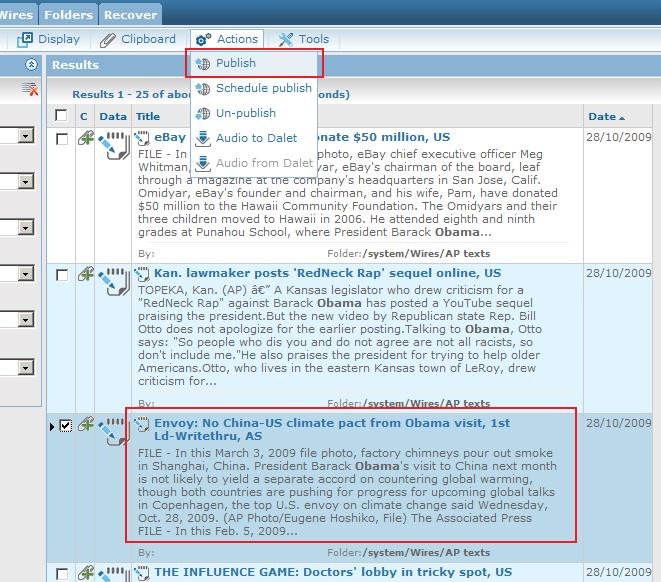Open the Display toolbar menu
This screenshot has width=661, height=582.
point(48,39)
